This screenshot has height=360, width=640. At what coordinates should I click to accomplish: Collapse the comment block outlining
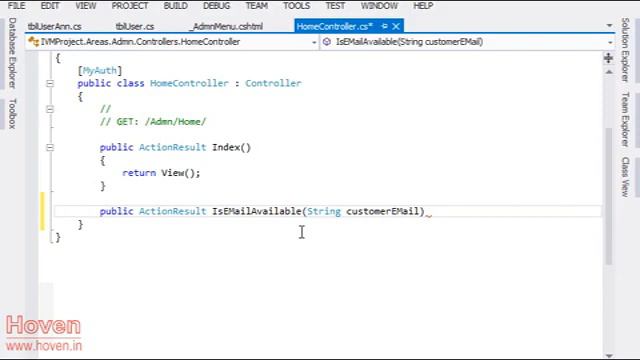coord(50,109)
